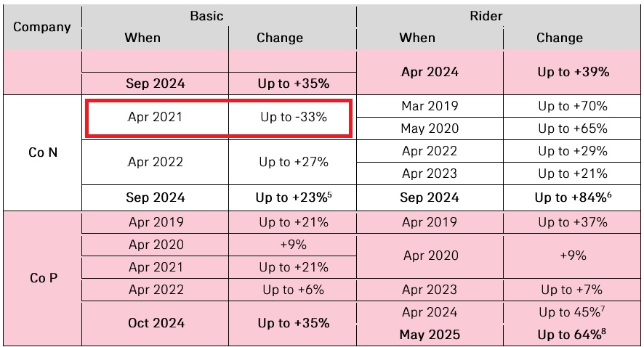Select the Oct 2024 cell
644x347 pixels.
point(156,322)
